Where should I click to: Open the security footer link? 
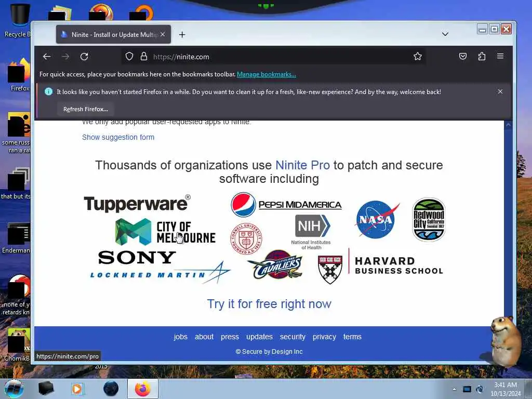point(292,337)
